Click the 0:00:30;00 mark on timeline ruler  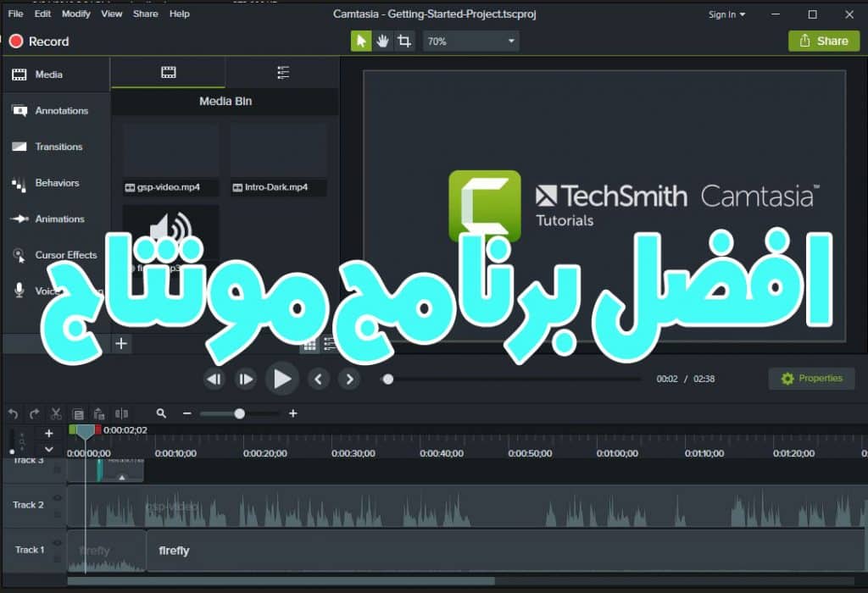pyautogui.click(x=353, y=453)
